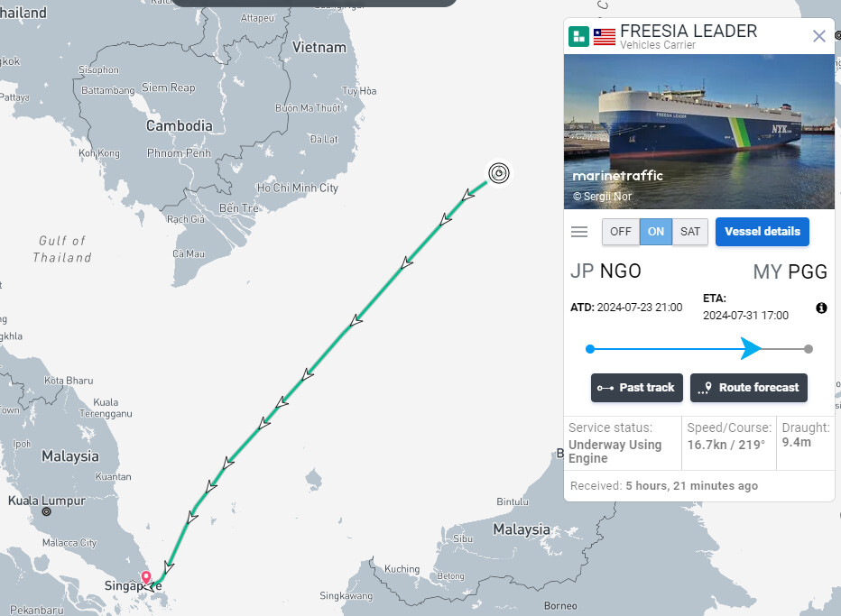The image size is (841, 616).
Task: Click the voyage start point dot
Action: coord(590,349)
